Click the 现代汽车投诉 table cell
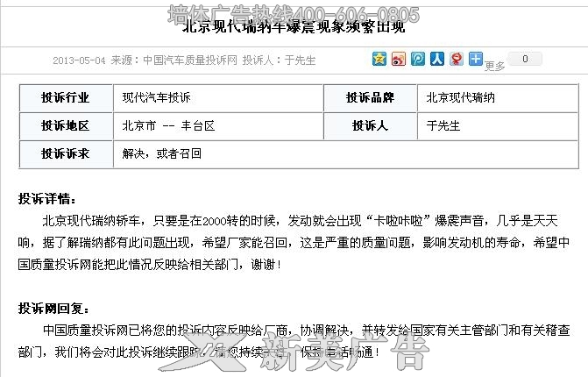Image resolution: width=588 pixels, height=377 pixels. tap(218, 98)
